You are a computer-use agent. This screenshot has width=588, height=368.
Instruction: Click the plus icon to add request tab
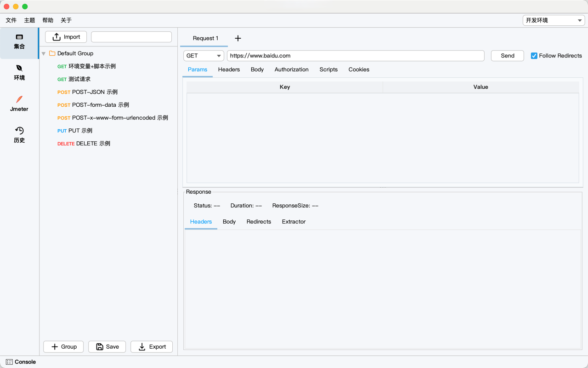238,38
